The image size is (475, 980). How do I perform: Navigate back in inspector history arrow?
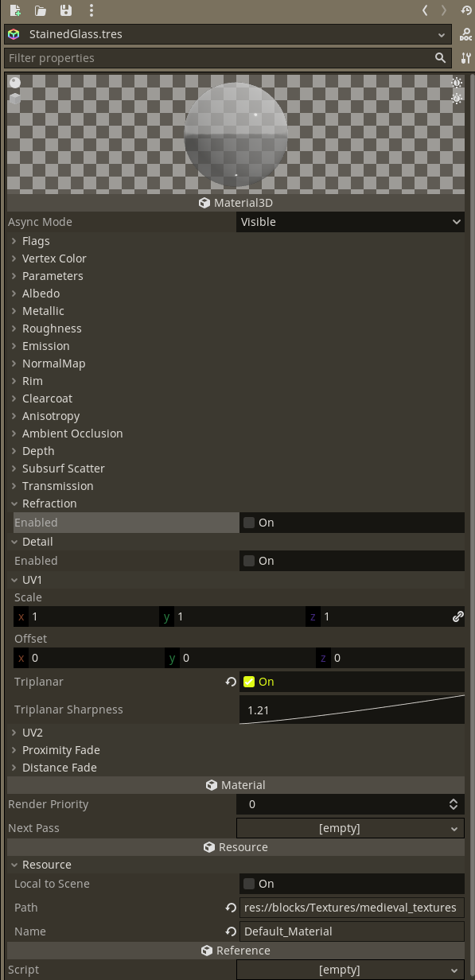[426, 10]
